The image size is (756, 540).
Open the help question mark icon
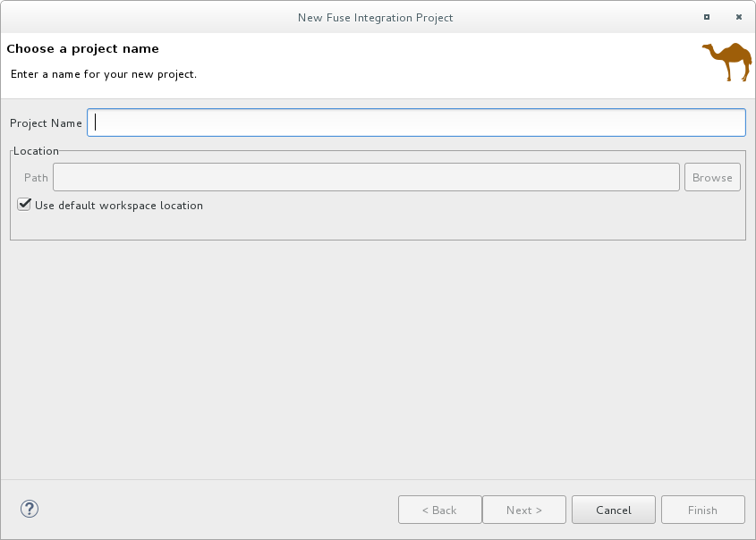coord(30,509)
